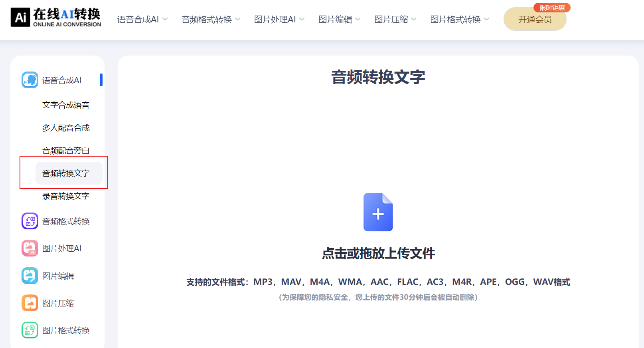Viewport: 644px width, 348px height.
Task: Click the 在线AI转换 site logo
Action: (56, 18)
